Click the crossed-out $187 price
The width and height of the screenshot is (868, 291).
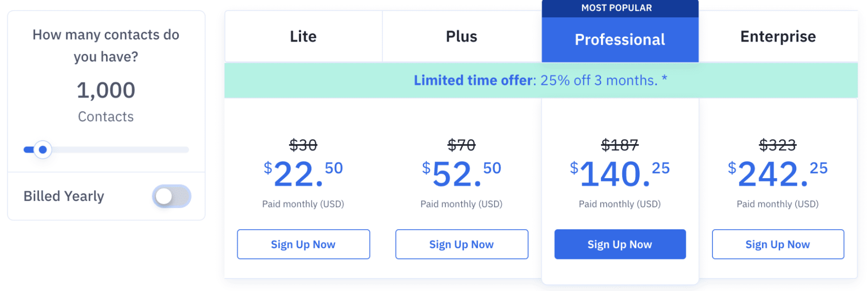[620, 145]
